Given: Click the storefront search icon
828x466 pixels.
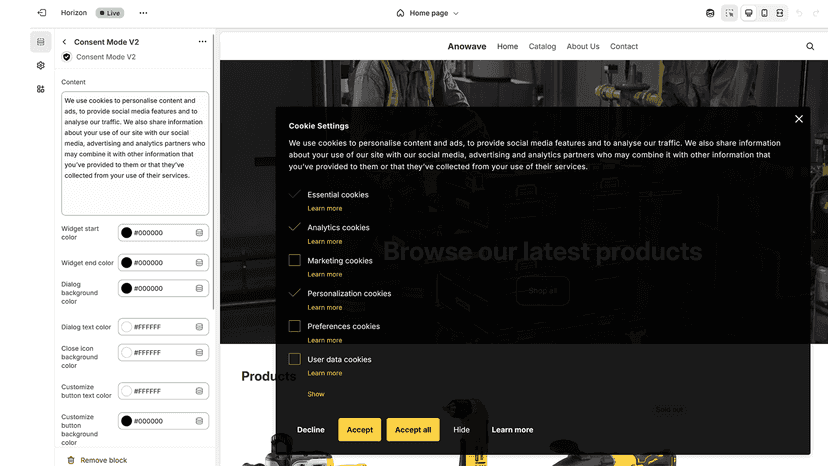Looking at the screenshot, I should [x=810, y=46].
